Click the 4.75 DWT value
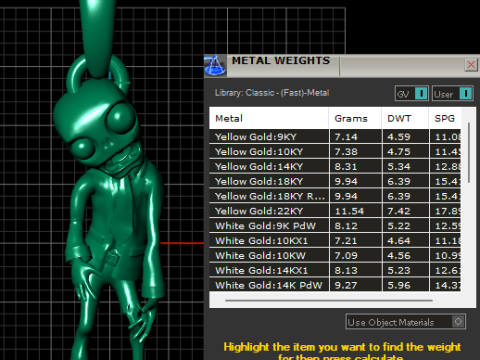Image resolution: width=480 pixels, height=360 pixels. 399,152
